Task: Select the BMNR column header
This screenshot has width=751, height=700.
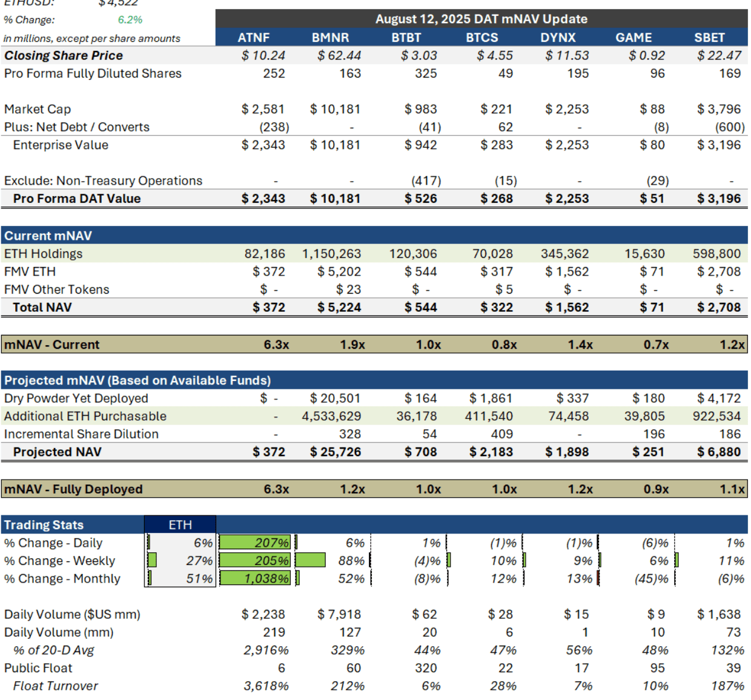Action: click(330, 38)
